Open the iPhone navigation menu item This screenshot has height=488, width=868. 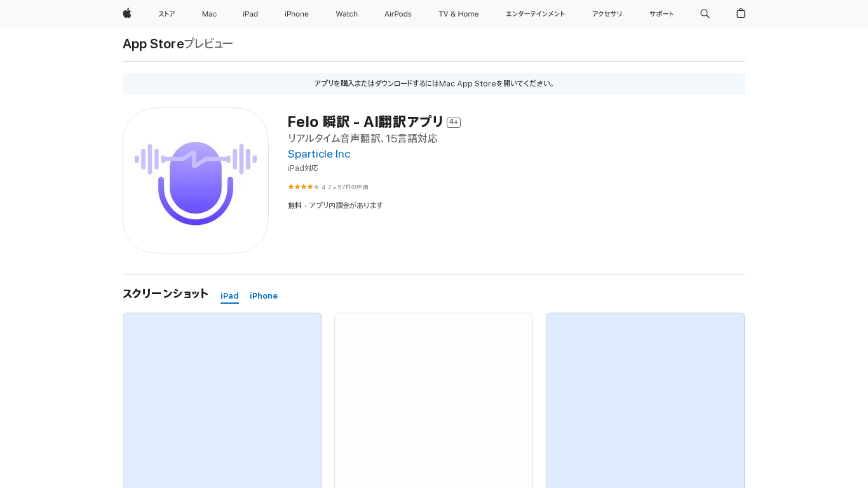click(x=297, y=14)
